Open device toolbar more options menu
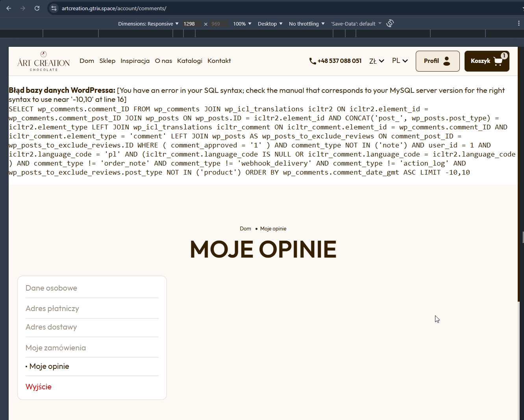Image resolution: width=524 pixels, height=420 pixels. [519, 24]
